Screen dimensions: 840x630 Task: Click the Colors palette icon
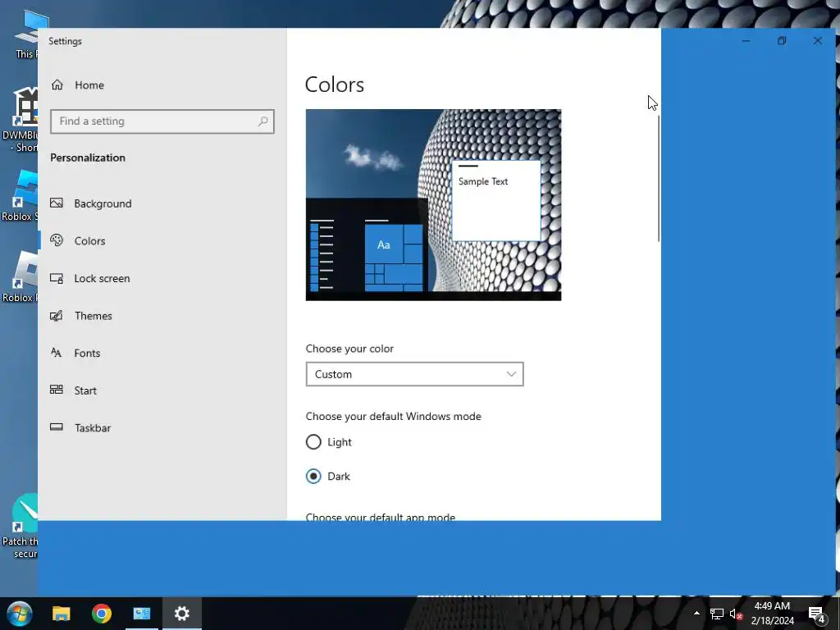[57, 240]
